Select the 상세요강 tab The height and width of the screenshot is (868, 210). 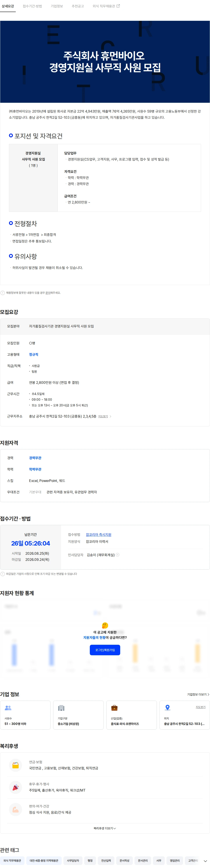[x=8, y=6]
